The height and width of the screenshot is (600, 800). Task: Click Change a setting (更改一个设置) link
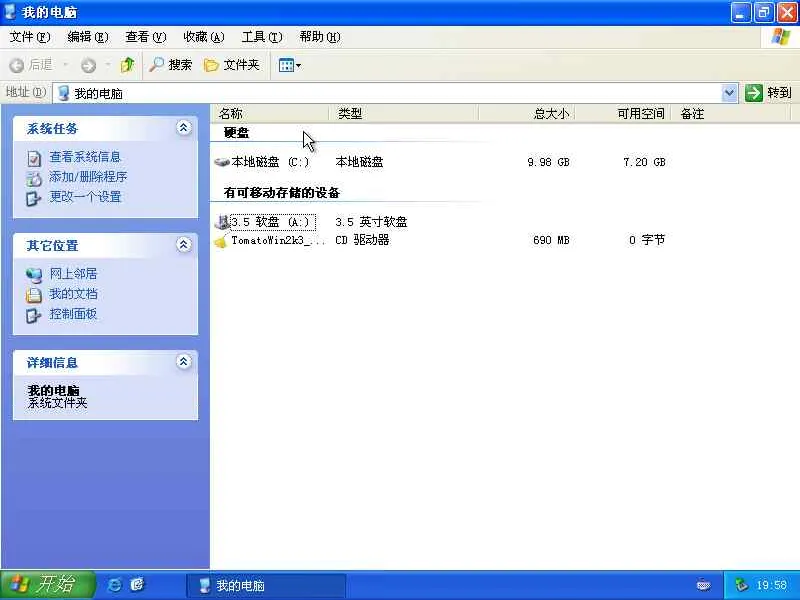pos(85,197)
